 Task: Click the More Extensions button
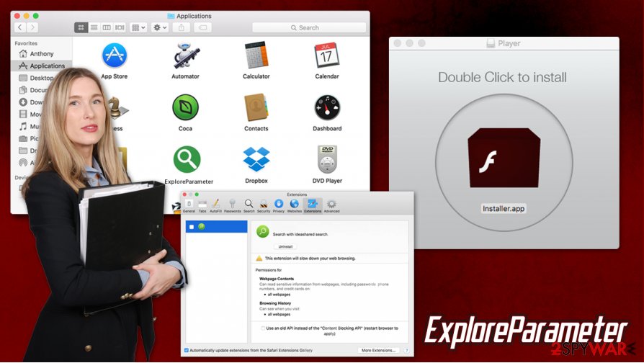[x=378, y=350]
